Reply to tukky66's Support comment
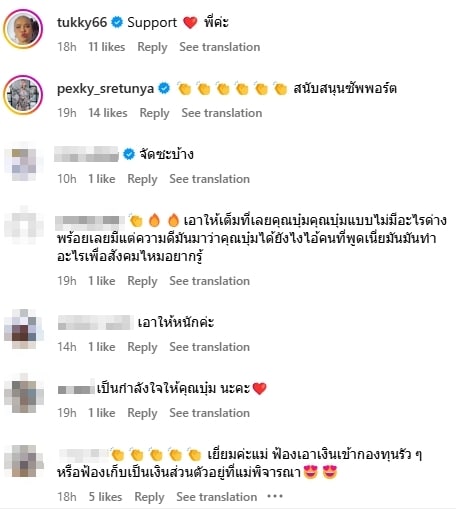Image resolution: width=456 pixels, height=511 pixels. (x=152, y=47)
